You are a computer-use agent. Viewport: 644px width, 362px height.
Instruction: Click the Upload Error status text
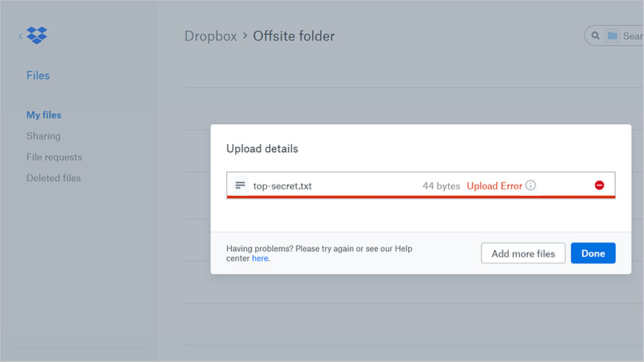pyautogui.click(x=495, y=186)
